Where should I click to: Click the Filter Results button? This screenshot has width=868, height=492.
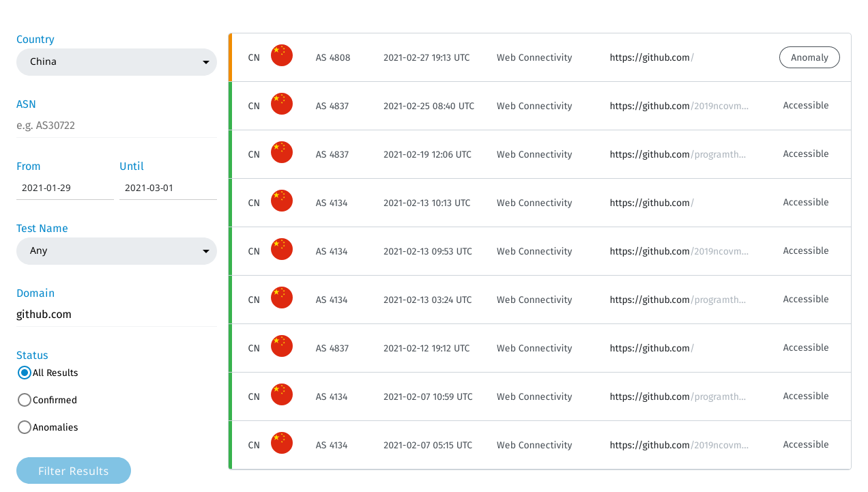click(x=74, y=471)
